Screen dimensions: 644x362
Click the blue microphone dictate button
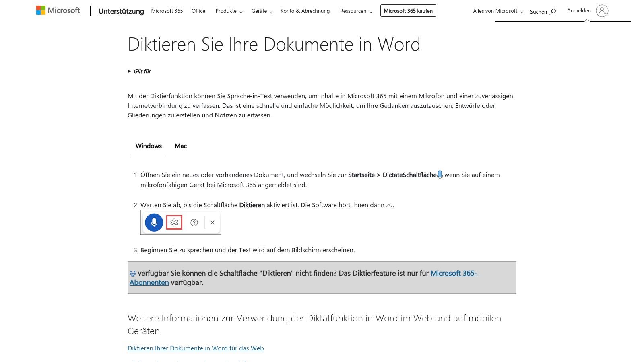[x=154, y=222]
